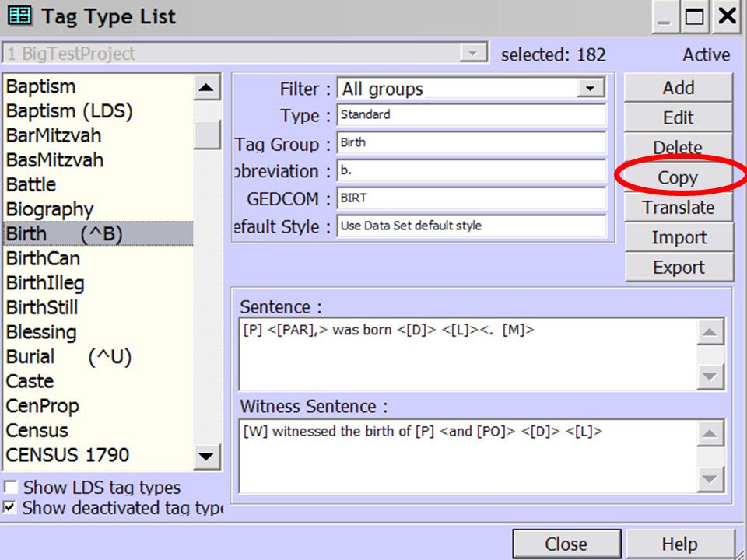The height and width of the screenshot is (560, 747).
Task: Open the BigTestProject data set dropdown
Action: 473,53
